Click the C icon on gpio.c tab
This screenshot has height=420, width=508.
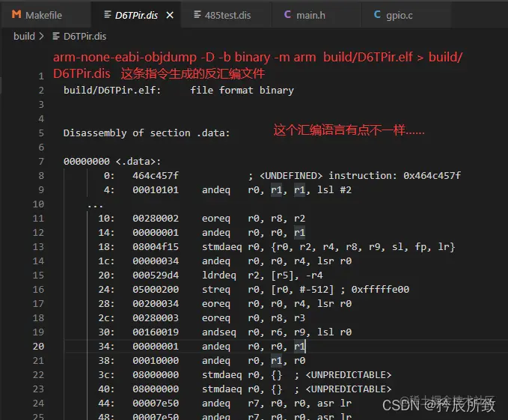click(377, 14)
